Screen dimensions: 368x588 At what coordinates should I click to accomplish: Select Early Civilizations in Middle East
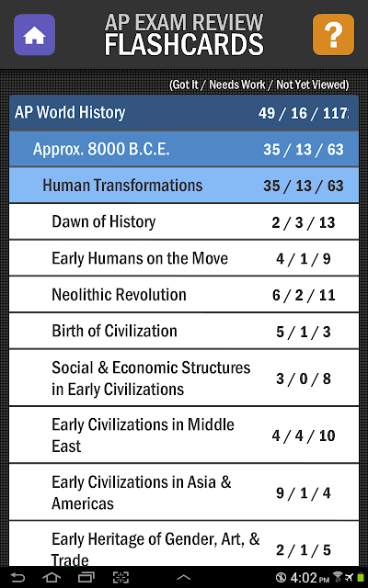(x=184, y=435)
